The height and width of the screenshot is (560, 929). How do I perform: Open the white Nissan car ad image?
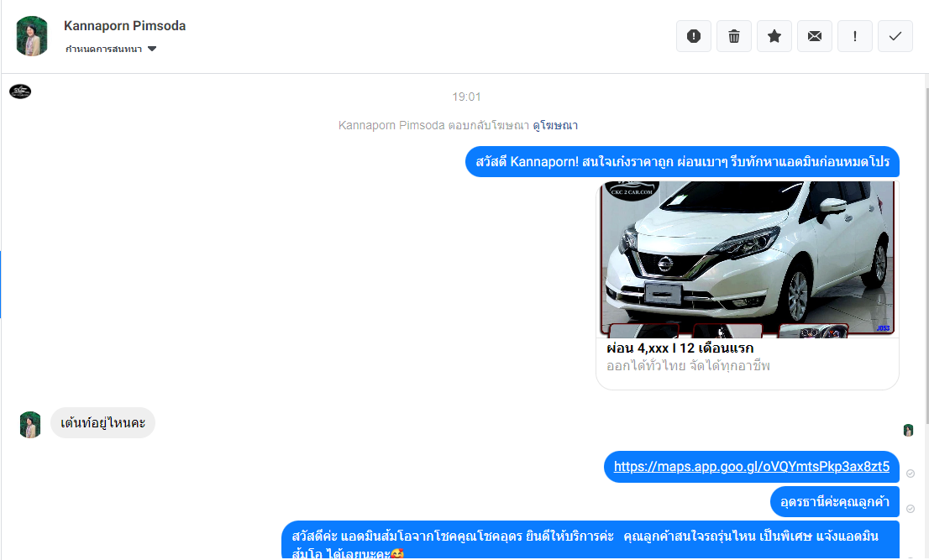pyautogui.click(x=747, y=259)
